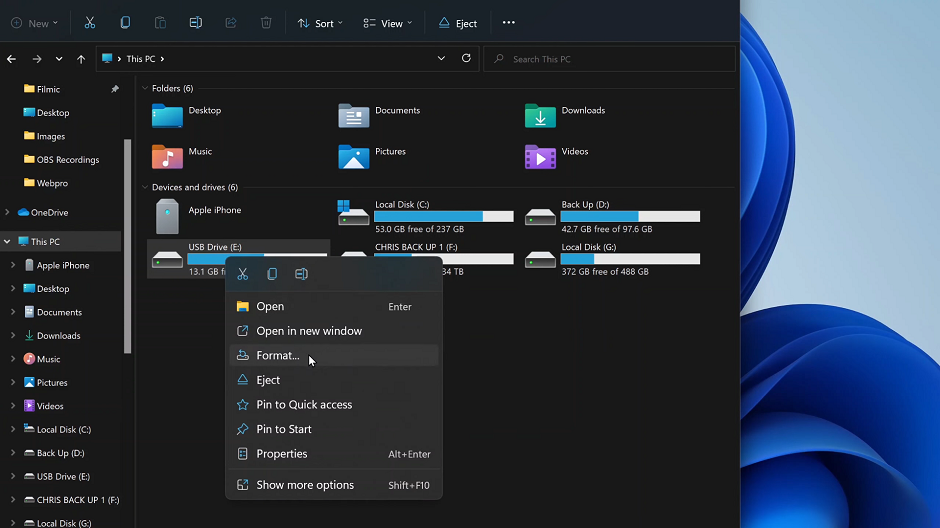
Task: Choose Pin to Start
Action: (334, 429)
